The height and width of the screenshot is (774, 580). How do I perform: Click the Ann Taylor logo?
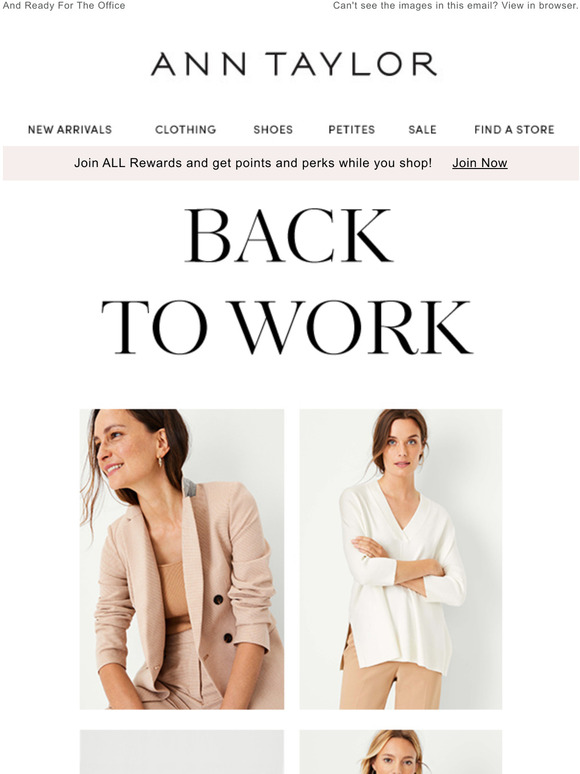click(x=293, y=64)
